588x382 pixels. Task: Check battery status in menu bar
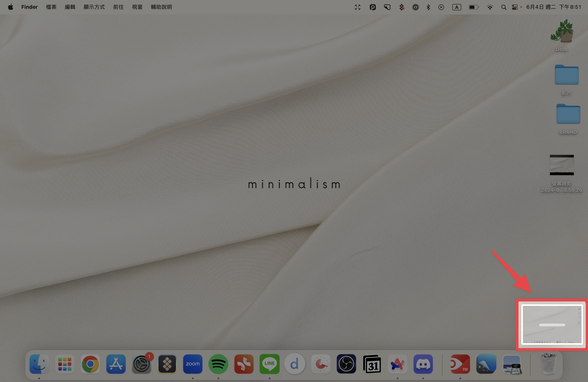pos(474,7)
